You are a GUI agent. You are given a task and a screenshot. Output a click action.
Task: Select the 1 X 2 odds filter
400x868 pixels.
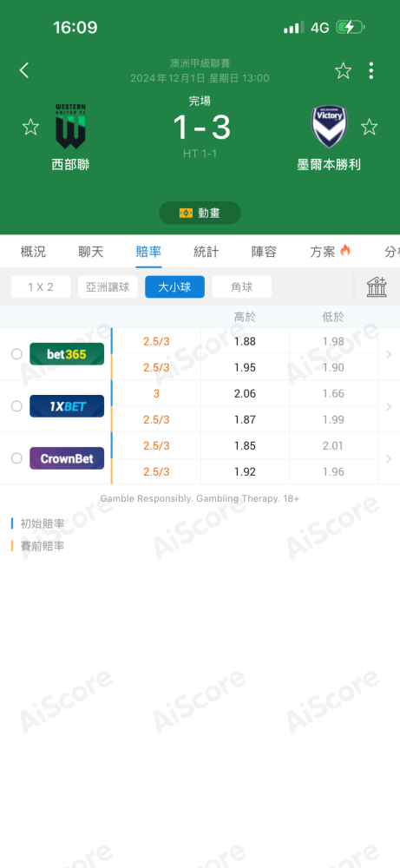[x=41, y=286]
